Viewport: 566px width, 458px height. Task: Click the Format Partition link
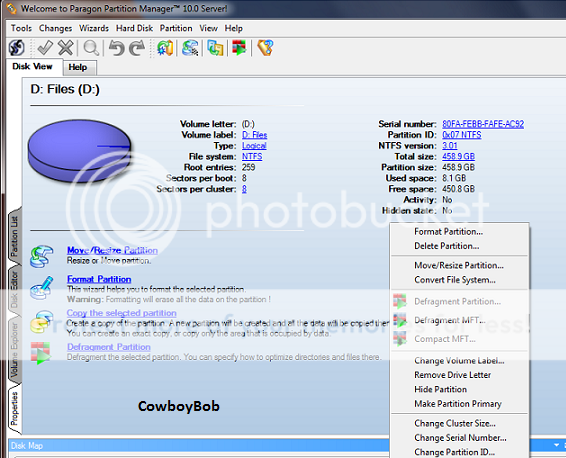(x=99, y=279)
